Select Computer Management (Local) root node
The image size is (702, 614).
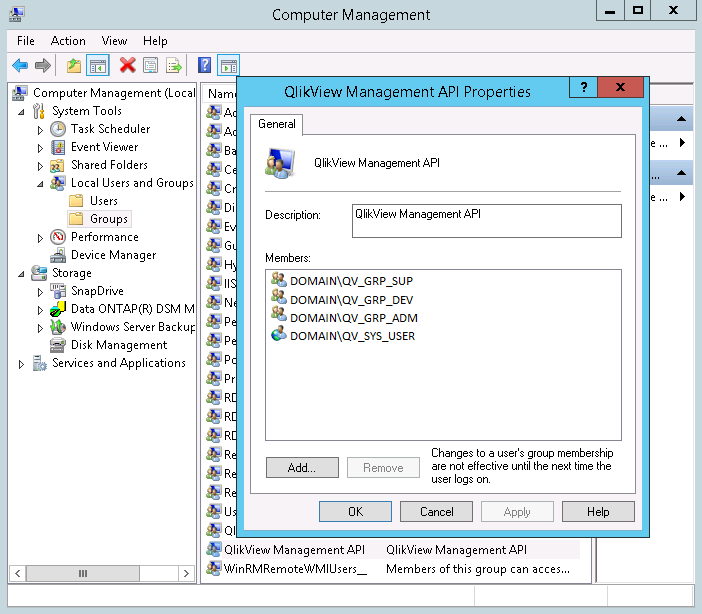pos(114,93)
